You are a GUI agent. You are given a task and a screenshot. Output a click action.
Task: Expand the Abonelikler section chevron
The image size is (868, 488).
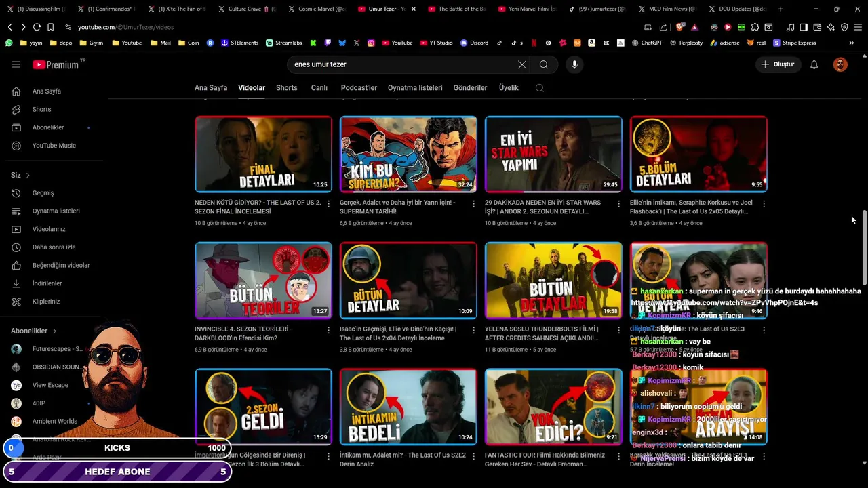(x=54, y=331)
